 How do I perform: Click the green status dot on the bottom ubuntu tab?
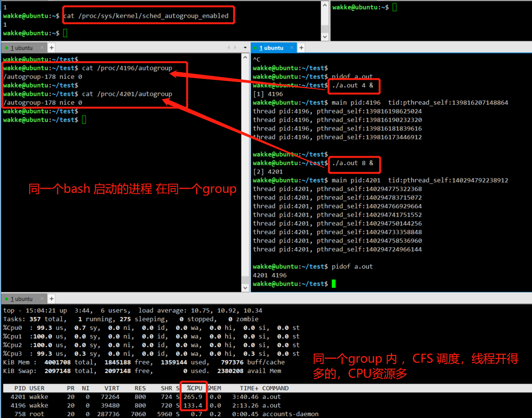(6, 299)
